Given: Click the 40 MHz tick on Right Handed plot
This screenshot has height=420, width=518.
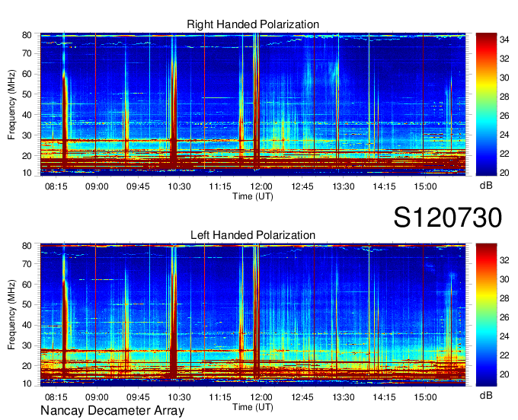Looking at the screenshot, I should [27, 115].
